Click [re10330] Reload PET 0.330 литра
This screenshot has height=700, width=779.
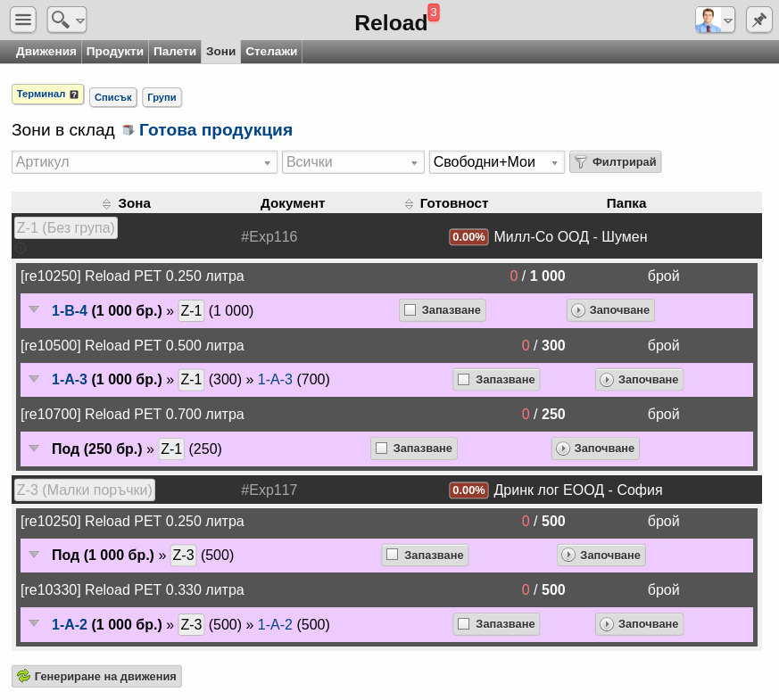132,589
